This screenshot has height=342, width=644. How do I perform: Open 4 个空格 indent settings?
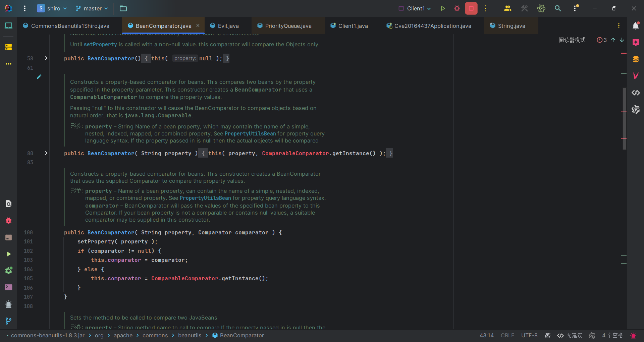pos(612,335)
